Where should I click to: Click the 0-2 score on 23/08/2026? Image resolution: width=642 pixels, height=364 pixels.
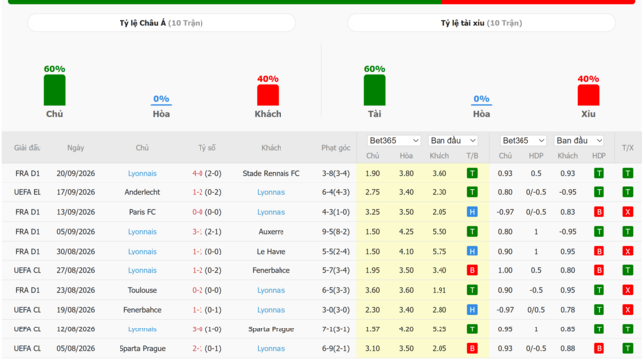click(x=198, y=290)
